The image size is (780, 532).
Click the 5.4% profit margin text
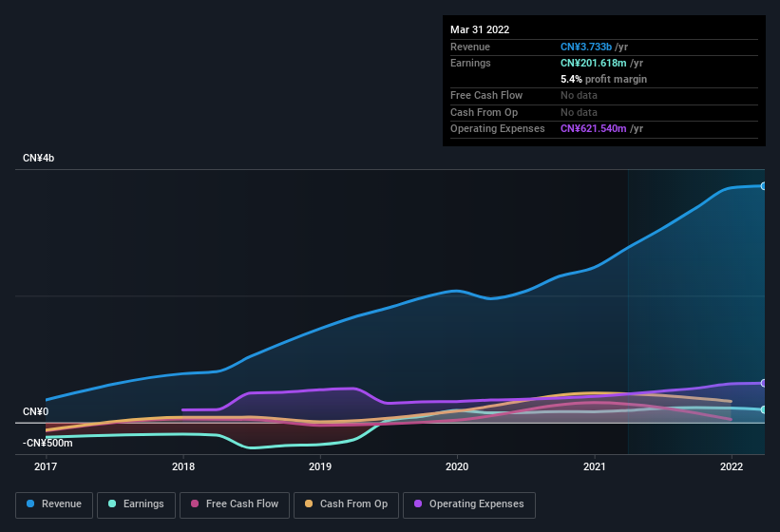[603, 79]
